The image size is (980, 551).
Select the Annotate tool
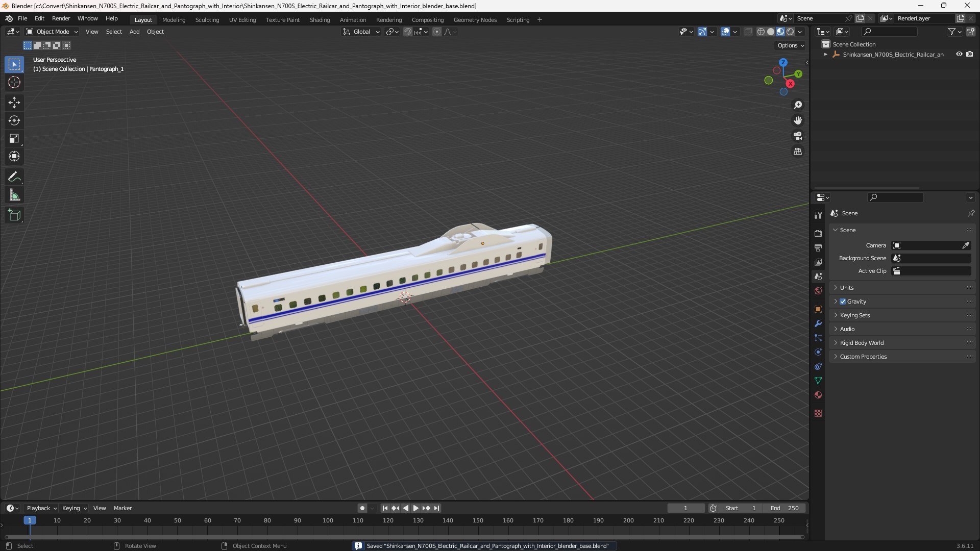pos(14,177)
